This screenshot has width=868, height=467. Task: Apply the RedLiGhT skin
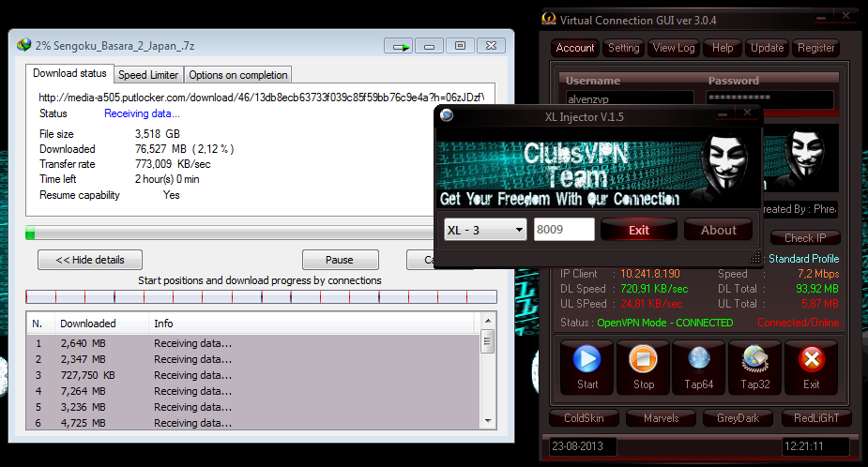(816, 418)
